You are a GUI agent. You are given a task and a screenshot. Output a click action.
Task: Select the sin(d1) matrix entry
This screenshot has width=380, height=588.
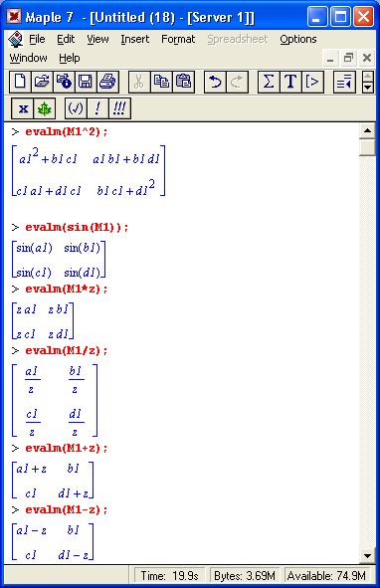[x=83, y=273]
